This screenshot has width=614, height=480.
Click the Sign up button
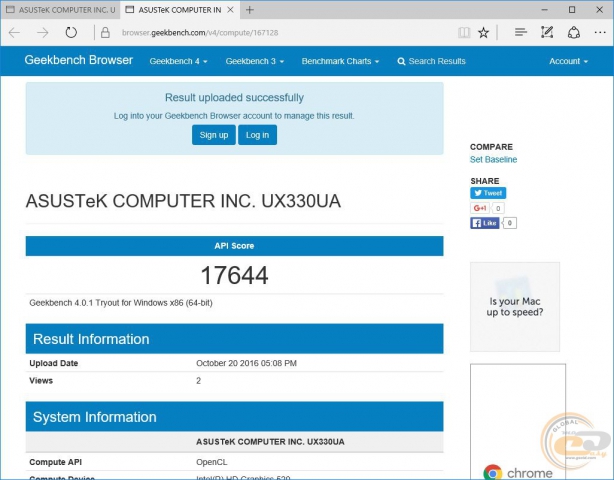coord(214,135)
